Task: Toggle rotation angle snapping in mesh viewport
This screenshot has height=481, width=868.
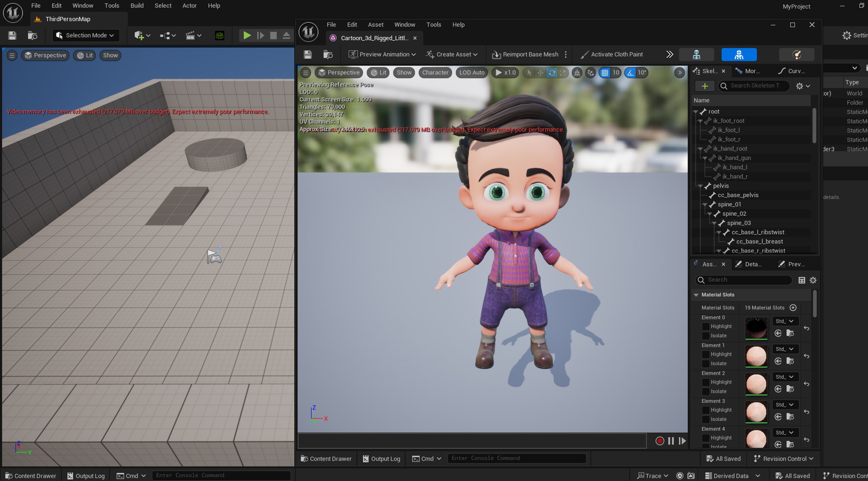Action: (630, 72)
